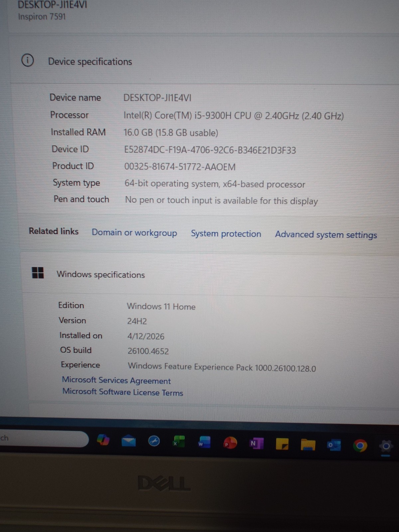Click the Related links label

(x=54, y=231)
